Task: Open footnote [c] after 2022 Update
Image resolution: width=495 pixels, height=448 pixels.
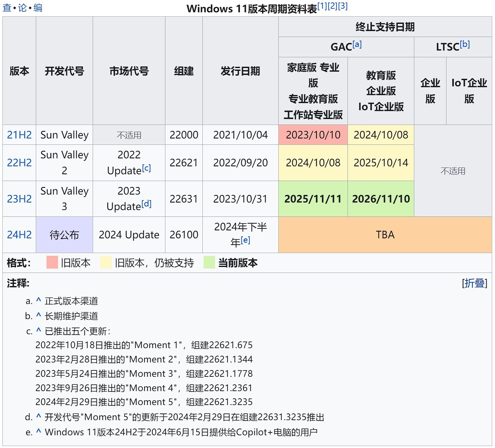Action: tap(146, 168)
